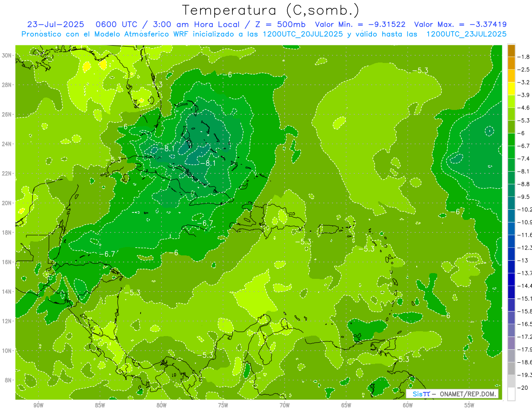Click the "-18.6" color bar label

(x=525, y=362)
